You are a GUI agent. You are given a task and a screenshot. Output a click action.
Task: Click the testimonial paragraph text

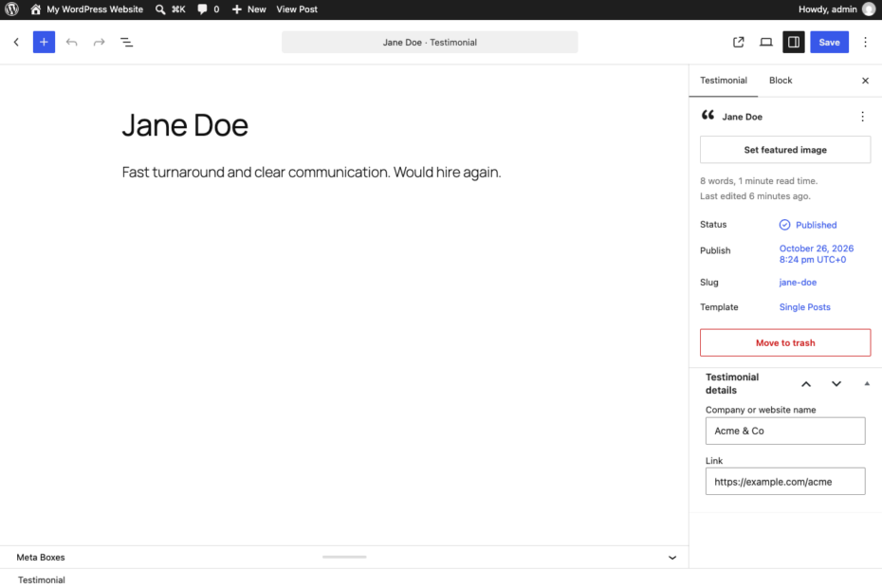[311, 173]
